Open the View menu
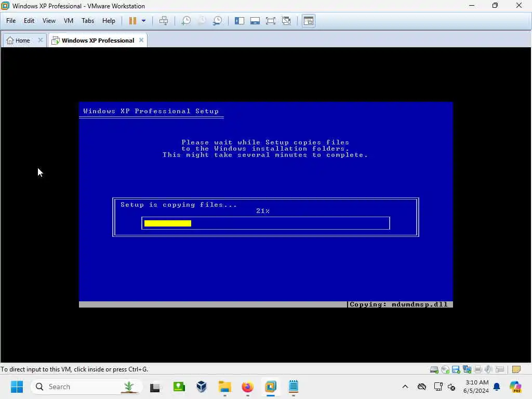The width and height of the screenshot is (532, 399). pyautogui.click(x=49, y=21)
